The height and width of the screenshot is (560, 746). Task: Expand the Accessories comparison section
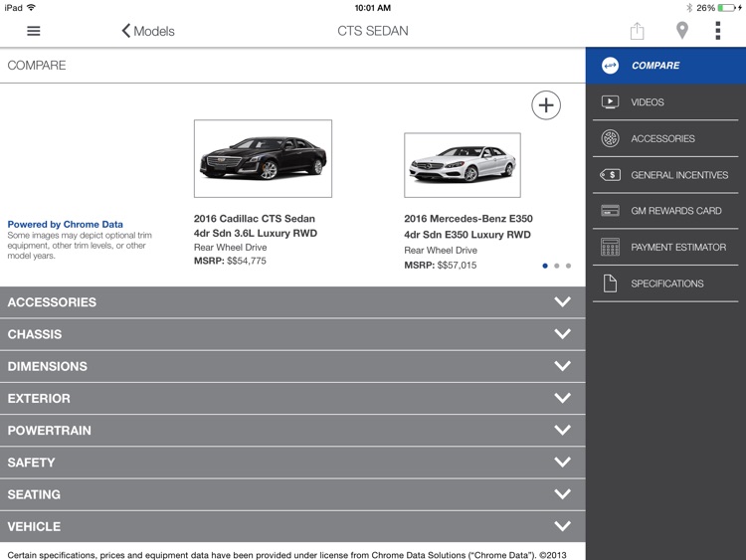(292, 302)
